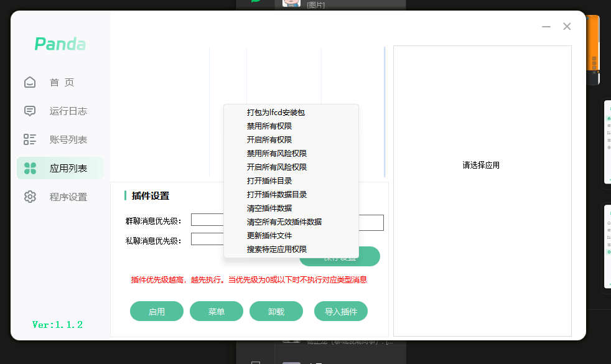Click inside the 私聊消息优先级 input field
This screenshot has width=611, height=364.
(207, 239)
